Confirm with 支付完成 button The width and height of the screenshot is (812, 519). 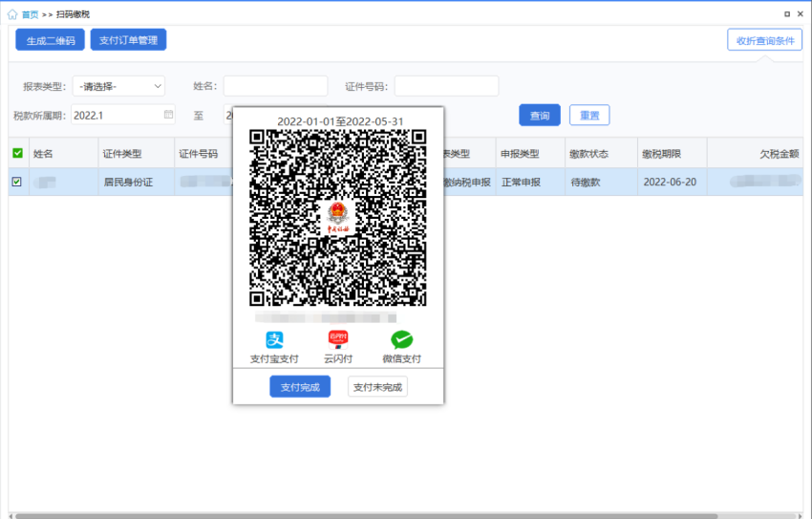300,386
